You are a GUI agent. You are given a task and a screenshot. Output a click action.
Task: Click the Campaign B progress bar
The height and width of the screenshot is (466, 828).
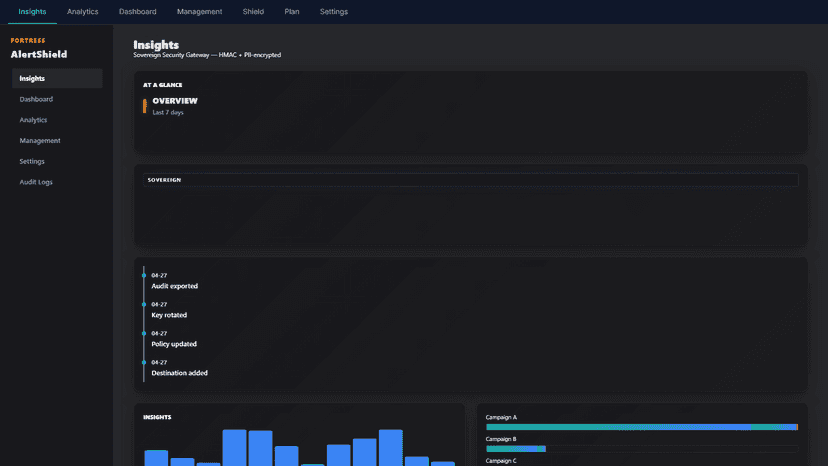(642, 449)
